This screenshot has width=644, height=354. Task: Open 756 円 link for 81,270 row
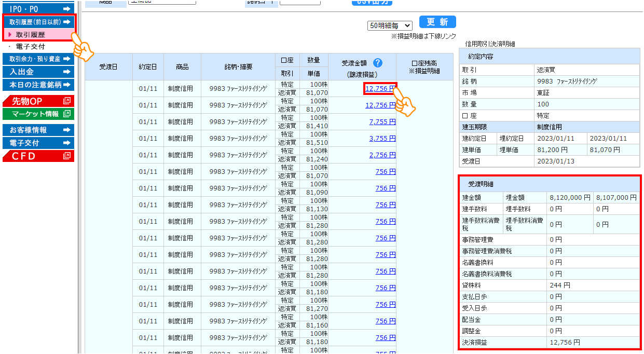click(x=386, y=305)
